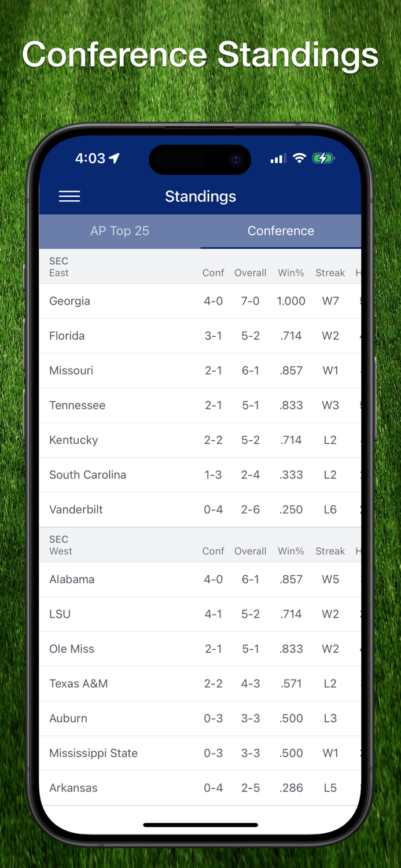The image size is (401, 868).
Task: Tap the Wi-Fi icon in the status bar
Action: [299, 157]
